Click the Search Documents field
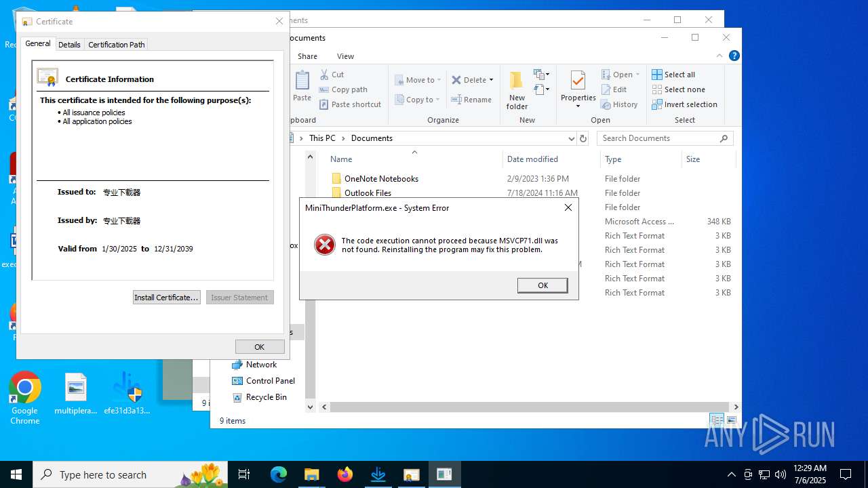This screenshot has height=488, width=868. pos(665,138)
